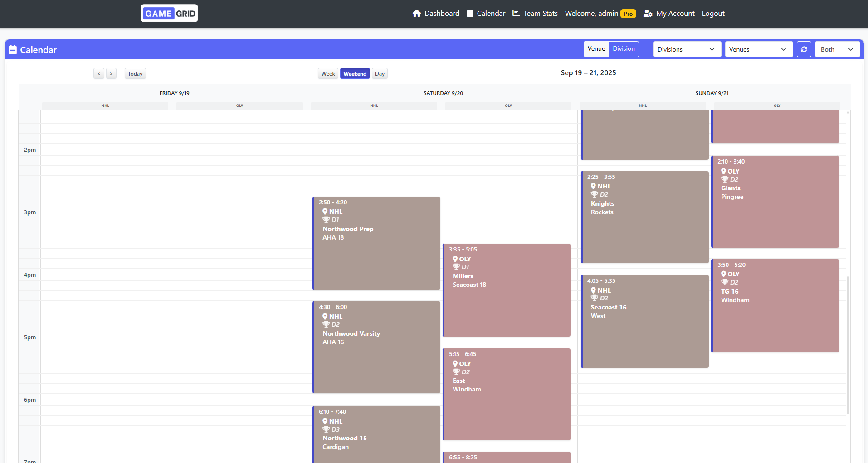This screenshot has width=868, height=463.
Task: Click the user icon next to My Account
Action: 647,14
